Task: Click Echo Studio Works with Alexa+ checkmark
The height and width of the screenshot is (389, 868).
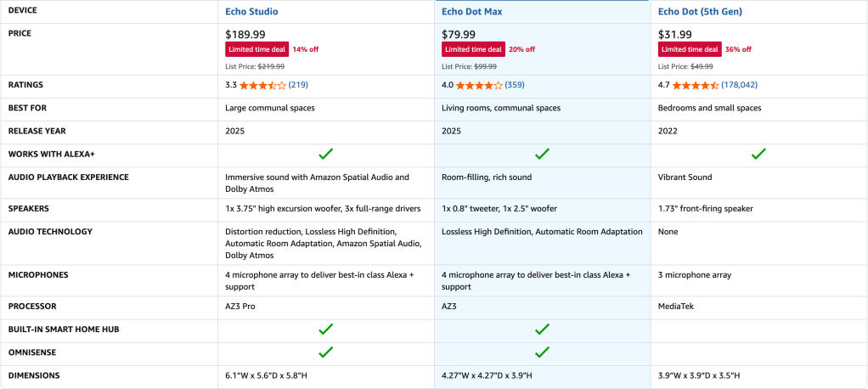Action: [325, 155]
